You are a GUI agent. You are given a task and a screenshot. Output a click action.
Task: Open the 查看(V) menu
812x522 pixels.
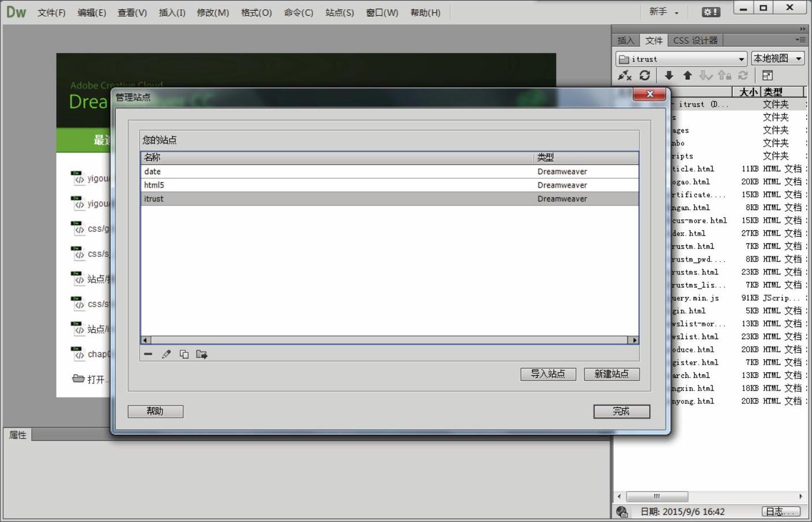[132, 13]
